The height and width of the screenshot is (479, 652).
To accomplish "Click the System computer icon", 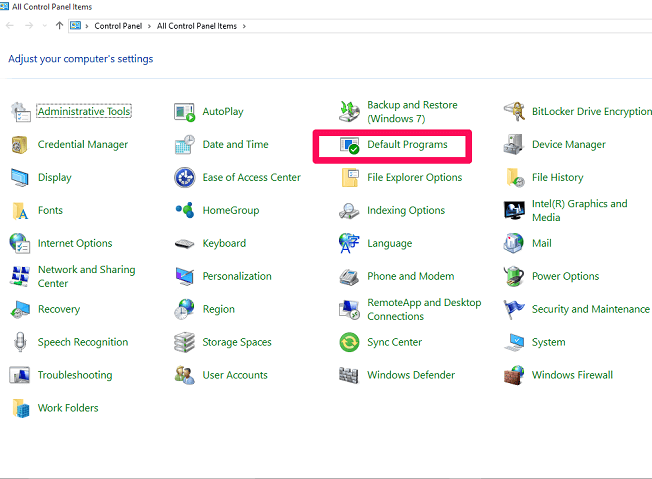I will tap(514, 343).
